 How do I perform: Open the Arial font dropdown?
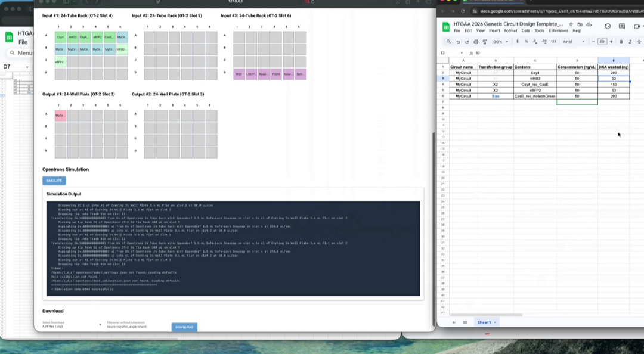coord(574,42)
